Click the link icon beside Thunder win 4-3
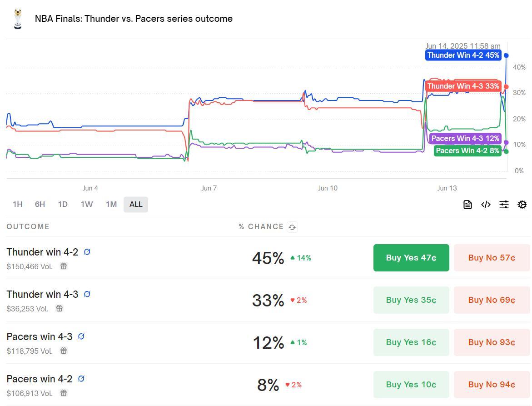Screen dimensions: 532x406 coord(87,294)
